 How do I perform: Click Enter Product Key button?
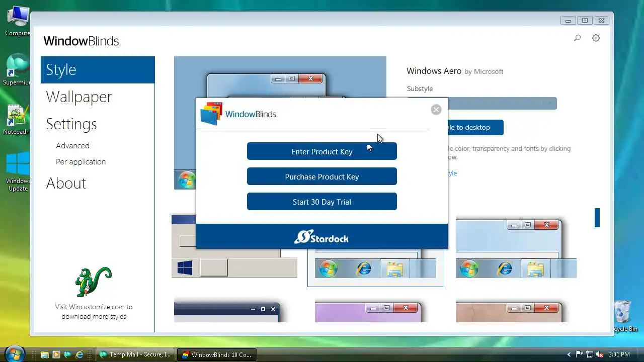pyautogui.click(x=322, y=151)
